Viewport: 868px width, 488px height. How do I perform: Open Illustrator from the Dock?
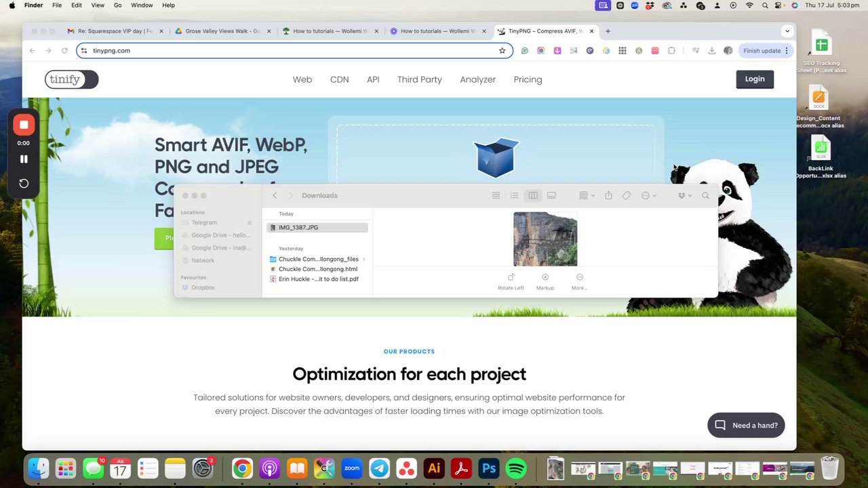point(434,468)
